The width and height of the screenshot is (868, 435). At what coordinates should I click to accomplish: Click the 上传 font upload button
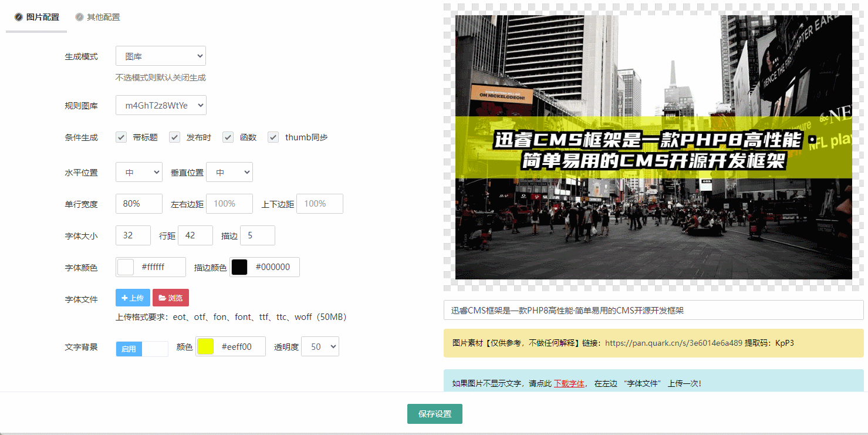[133, 298]
